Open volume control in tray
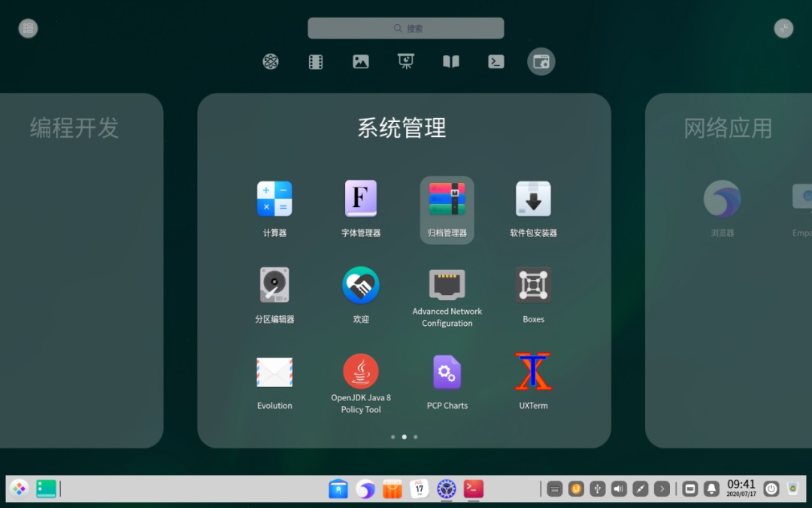 tap(619, 489)
